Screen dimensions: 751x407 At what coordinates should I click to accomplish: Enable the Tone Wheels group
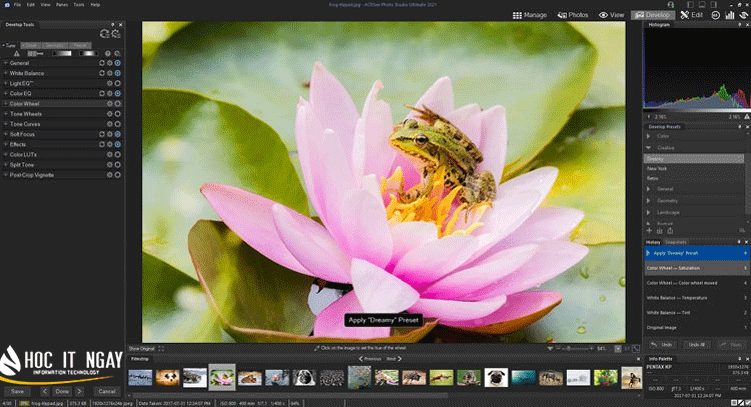117,114
